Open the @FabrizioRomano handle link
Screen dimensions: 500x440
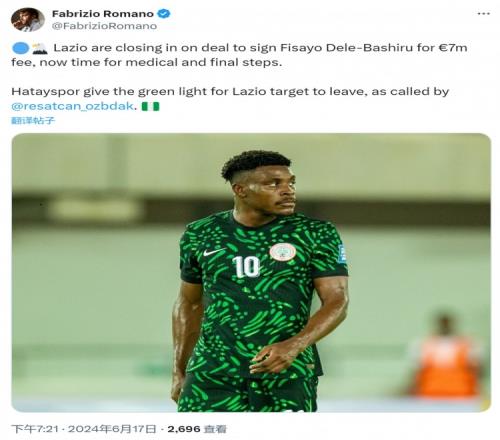pos(104,26)
